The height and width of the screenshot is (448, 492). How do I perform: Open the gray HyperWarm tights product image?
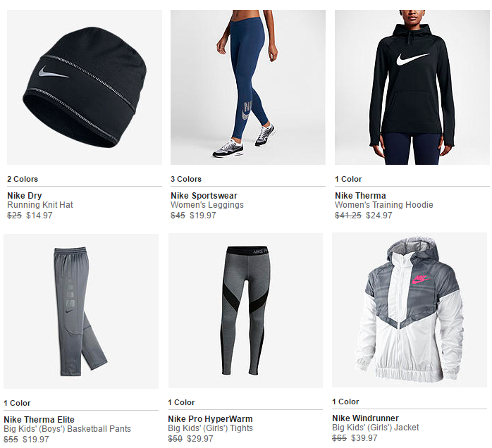point(245,311)
